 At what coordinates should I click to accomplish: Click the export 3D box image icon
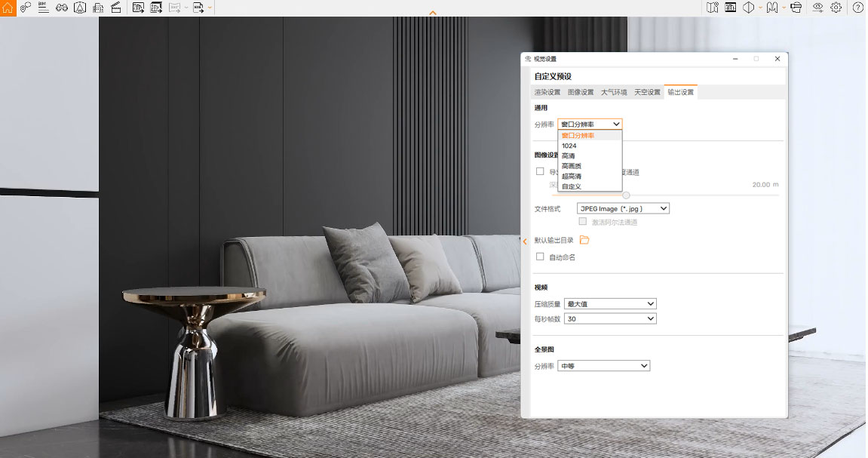(x=156, y=8)
